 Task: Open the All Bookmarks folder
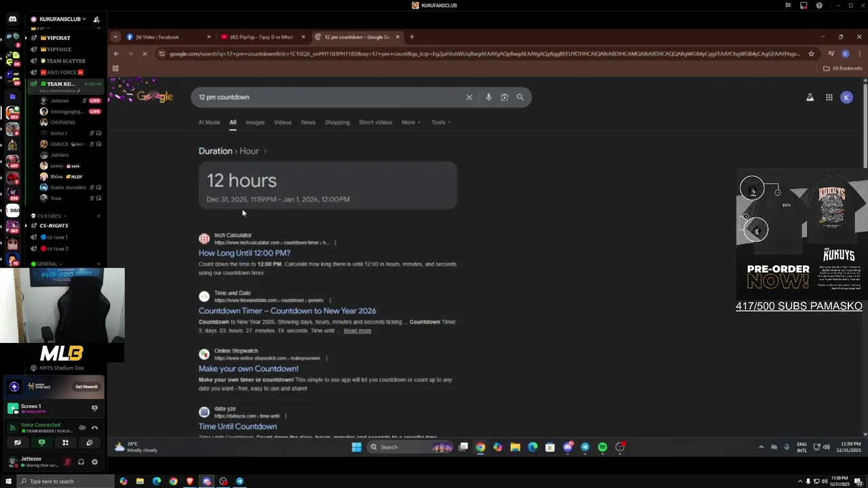point(842,68)
